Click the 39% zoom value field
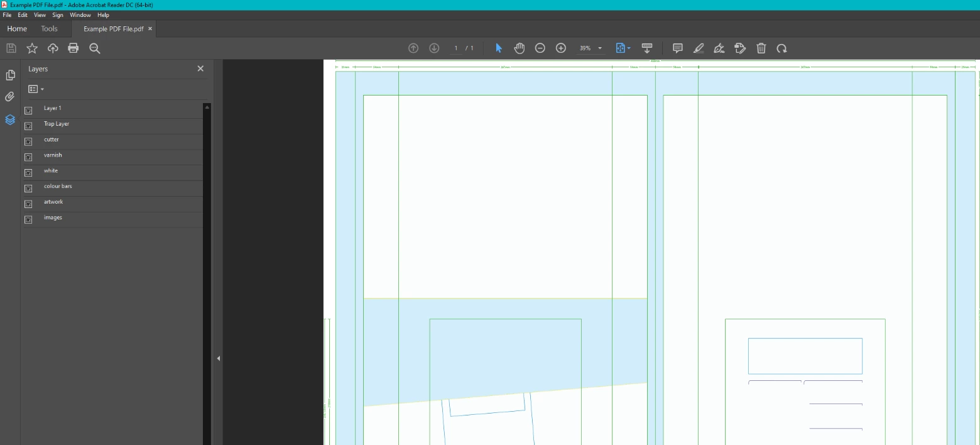 pyautogui.click(x=585, y=48)
